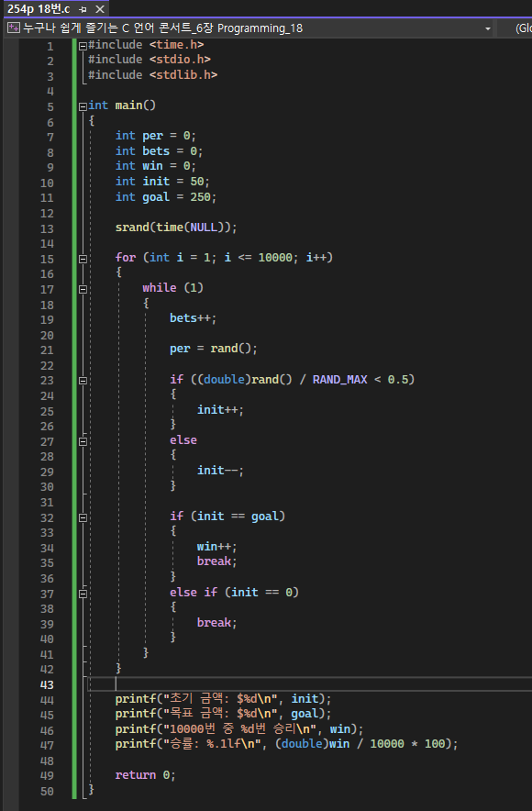
Task: Collapse the rand() if block at line 23
Action: (x=83, y=381)
